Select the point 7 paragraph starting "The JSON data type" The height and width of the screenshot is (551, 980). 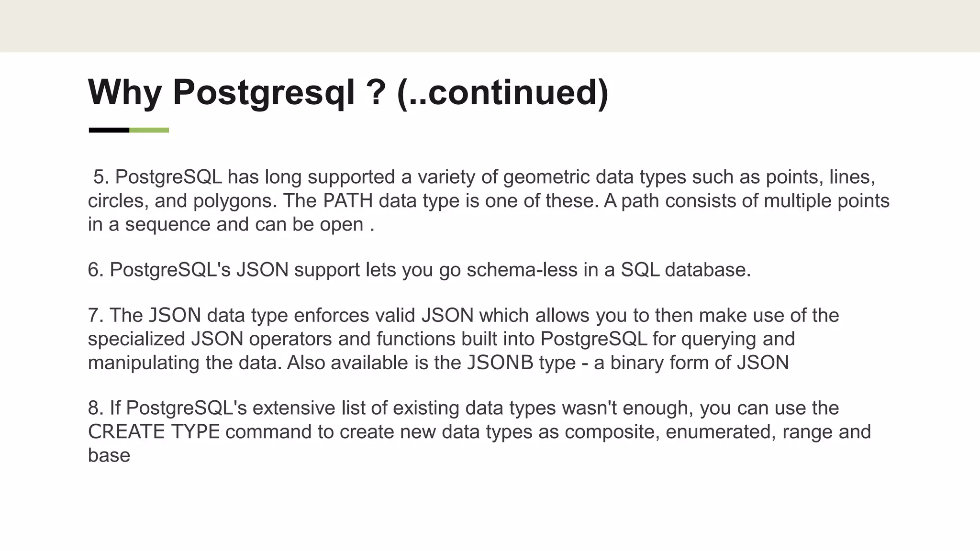coord(464,339)
